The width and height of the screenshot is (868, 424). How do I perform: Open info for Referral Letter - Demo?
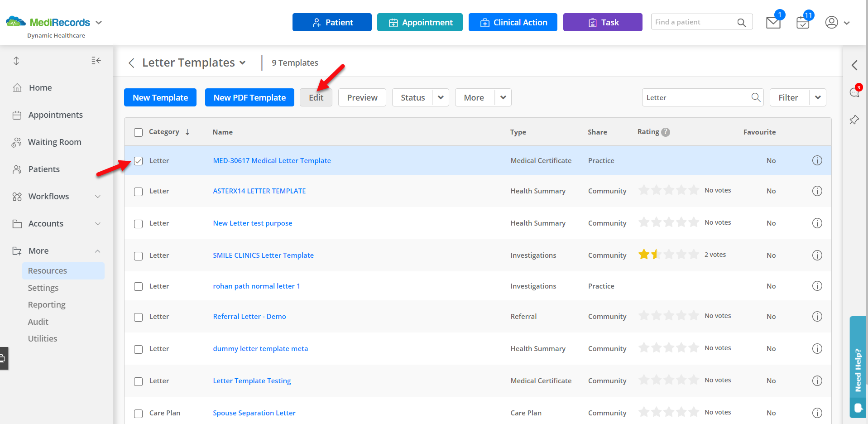(x=817, y=316)
